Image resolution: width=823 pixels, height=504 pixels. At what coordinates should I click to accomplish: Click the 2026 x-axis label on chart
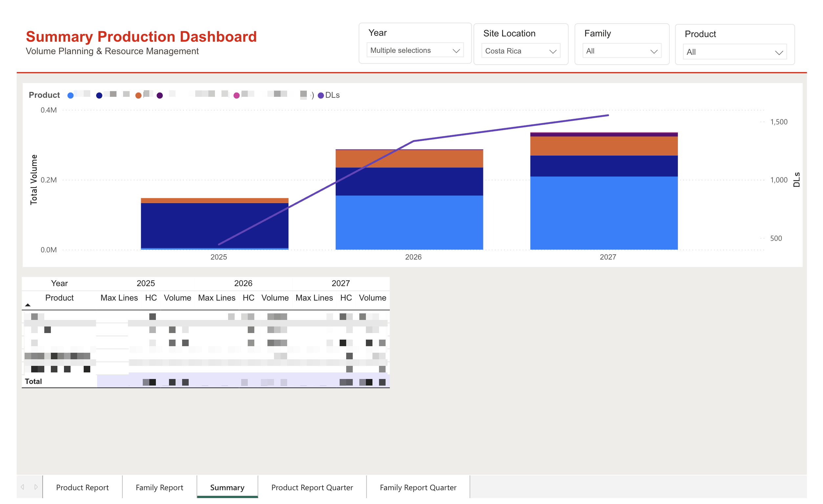click(x=413, y=257)
